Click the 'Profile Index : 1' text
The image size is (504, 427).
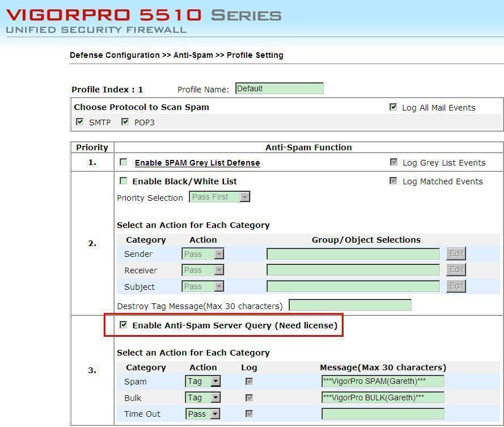pyautogui.click(x=107, y=90)
